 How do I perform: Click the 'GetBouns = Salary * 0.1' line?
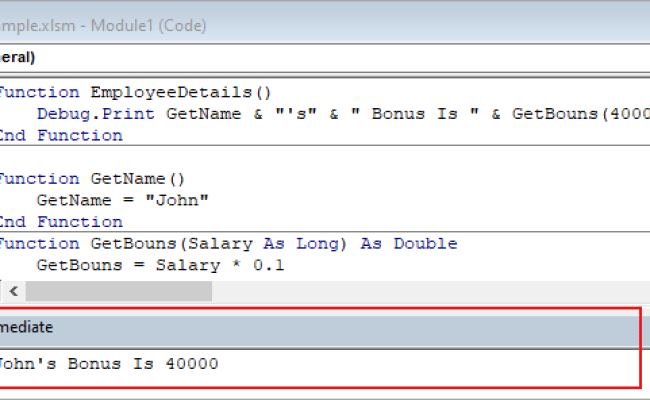[x=161, y=265]
